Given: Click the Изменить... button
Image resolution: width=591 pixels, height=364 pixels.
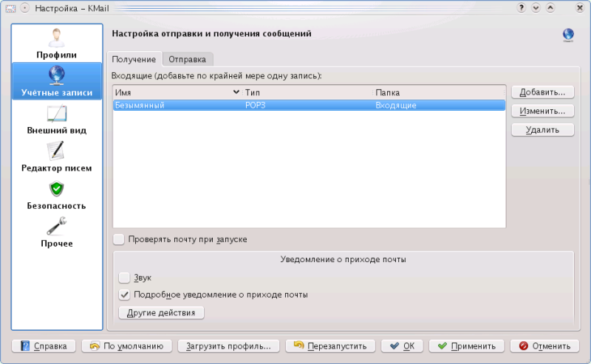Looking at the screenshot, I should coord(542,111).
